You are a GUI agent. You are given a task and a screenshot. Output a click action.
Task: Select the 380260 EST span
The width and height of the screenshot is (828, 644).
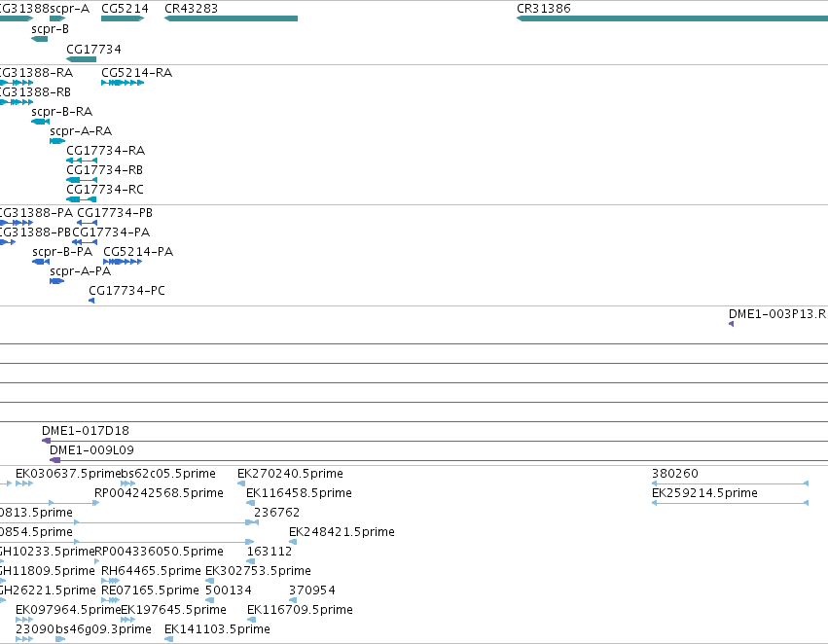pos(730,483)
